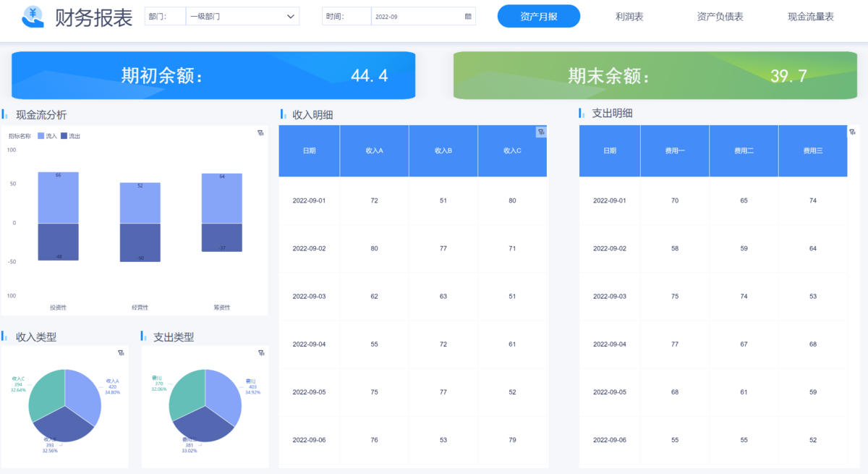The width and height of the screenshot is (868, 474).
Task: Click the 费用二 column header
Action: click(x=744, y=151)
